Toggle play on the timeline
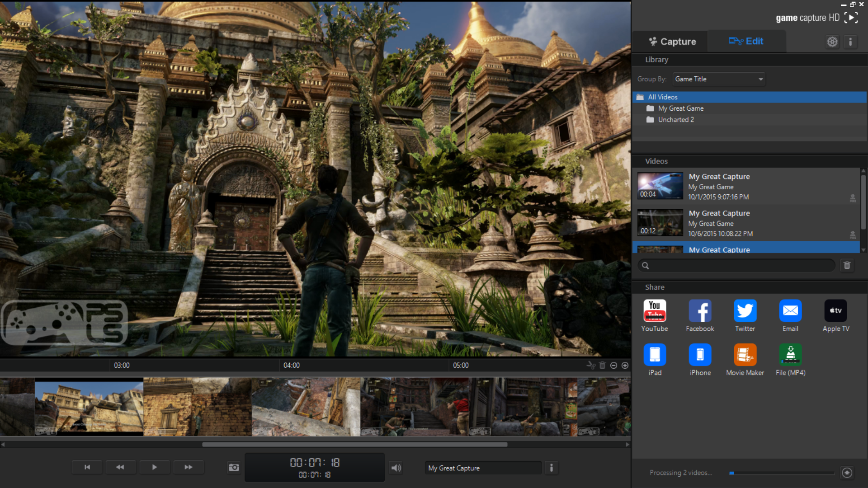Screen dimensions: 868x488 [155, 468]
